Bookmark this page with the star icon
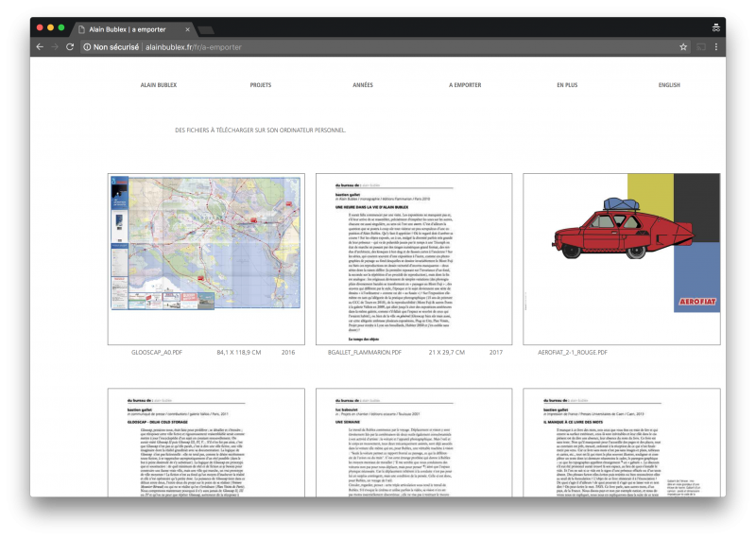756x540 pixels. [683, 46]
